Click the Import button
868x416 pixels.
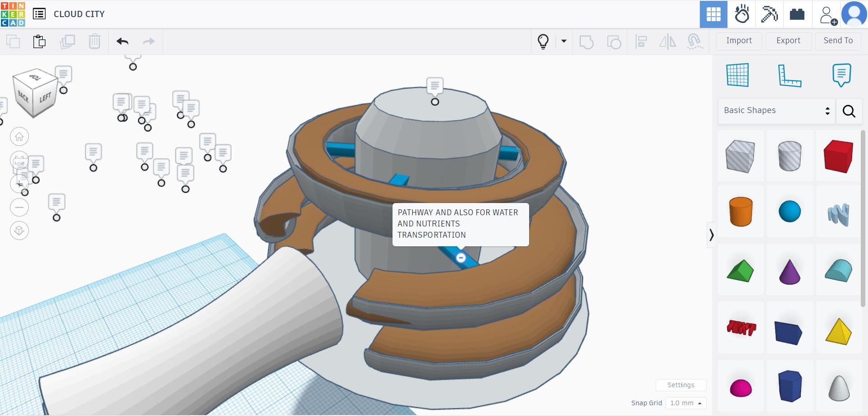click(739, 41)
